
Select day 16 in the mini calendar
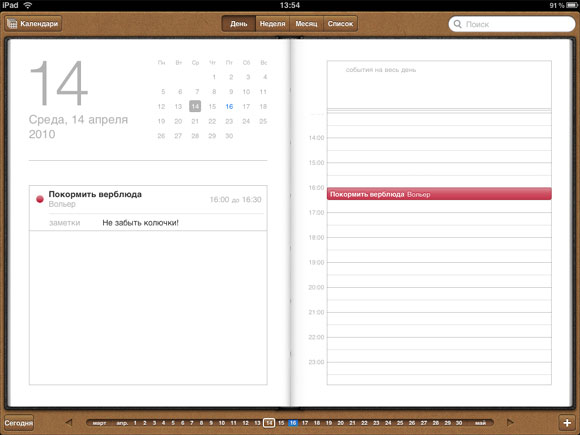coord(229,107)
